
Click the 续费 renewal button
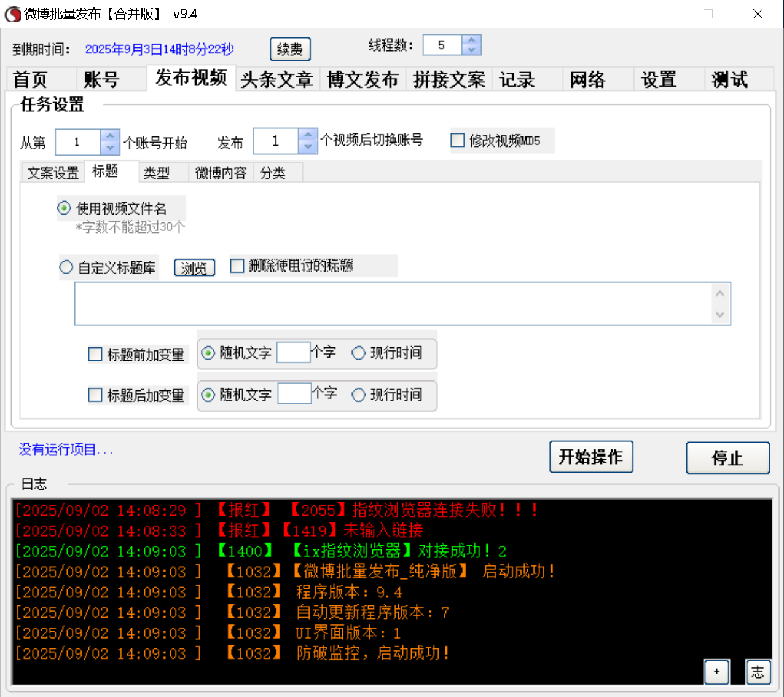(x=289, y=49)
